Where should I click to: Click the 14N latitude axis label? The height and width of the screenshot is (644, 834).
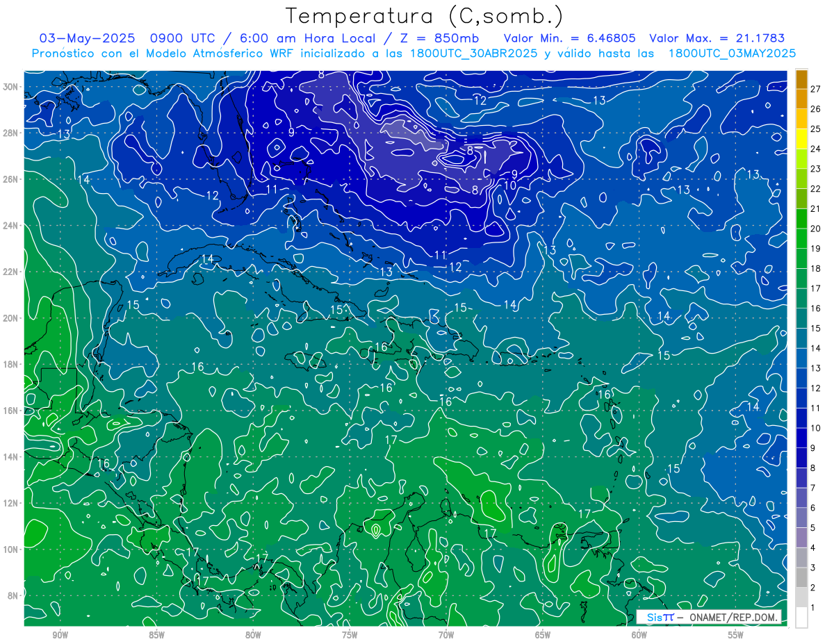11,457
